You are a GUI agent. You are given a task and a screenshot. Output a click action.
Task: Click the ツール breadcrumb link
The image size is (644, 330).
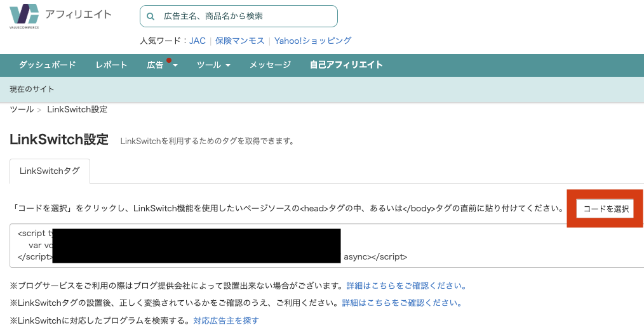(22, 110)
